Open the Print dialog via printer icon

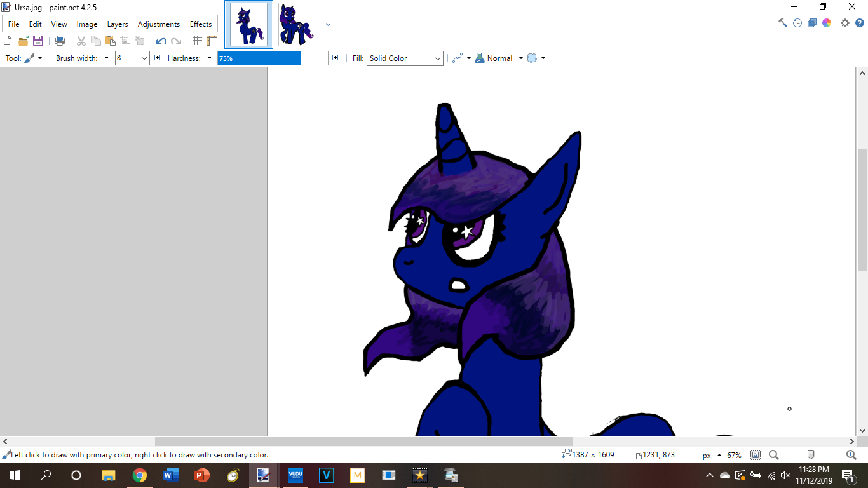[60, 41]
